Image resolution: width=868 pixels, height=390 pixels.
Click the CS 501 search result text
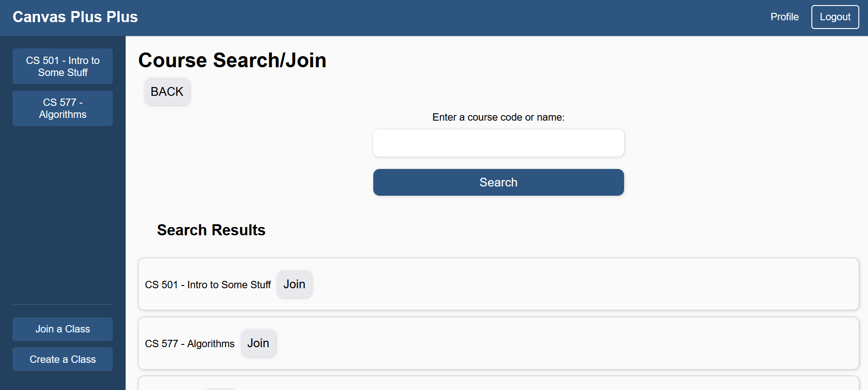[x=208, y=285]
